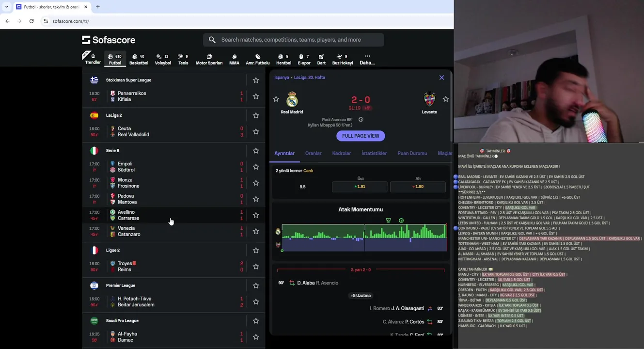The width and height of the screenshot is (644, 349).
Task: Click the +5 Uzatma added time label
Action: 361,295
